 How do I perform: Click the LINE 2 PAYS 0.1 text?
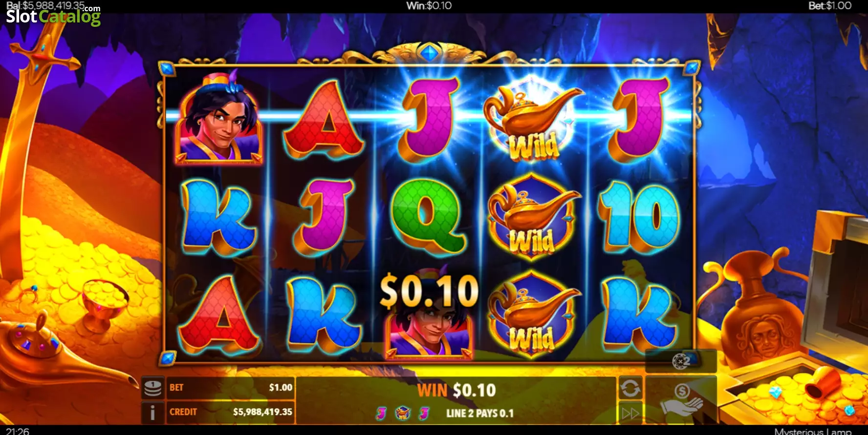(x=480, y=414)
